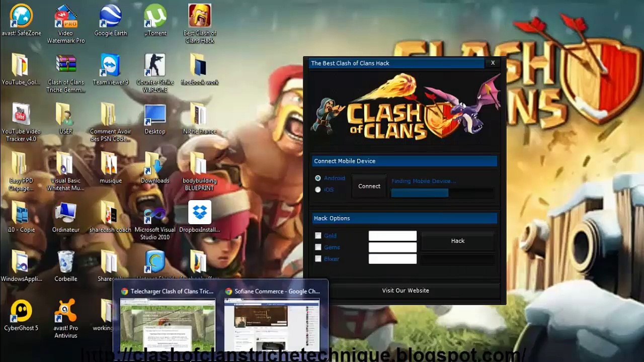Viewport: 644px width, 362px height.
Task: Open the CyberGhost 5 shortcut
Action: (21, 316)
